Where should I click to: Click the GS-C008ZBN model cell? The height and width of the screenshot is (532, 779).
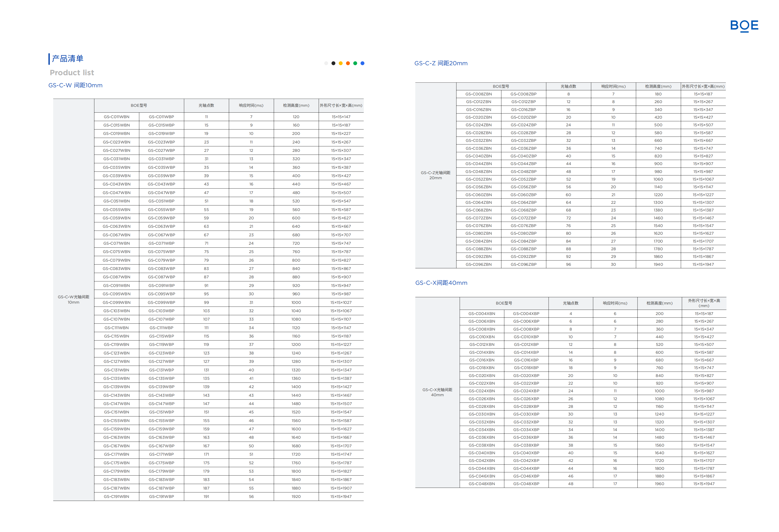click(x=479, y=94)
